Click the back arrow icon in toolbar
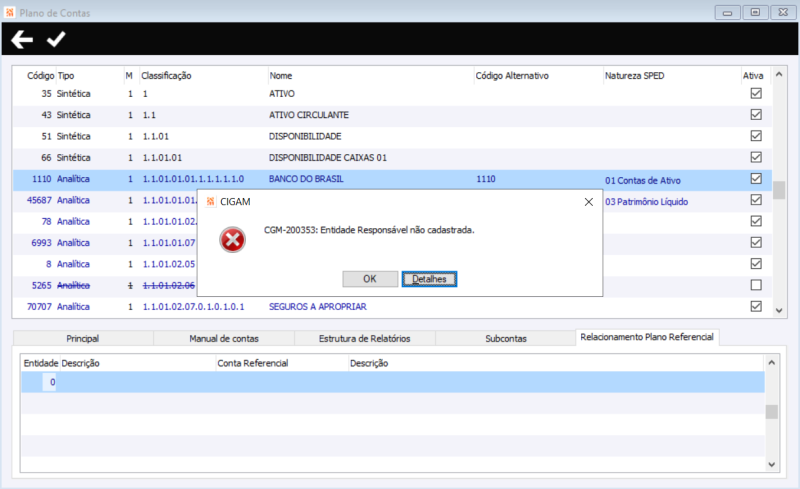The height and width of the screenshot is (489, 800). 22,39
